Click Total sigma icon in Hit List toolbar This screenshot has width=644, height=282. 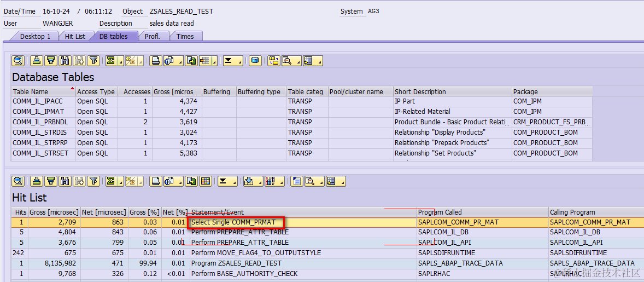point(110,181)
